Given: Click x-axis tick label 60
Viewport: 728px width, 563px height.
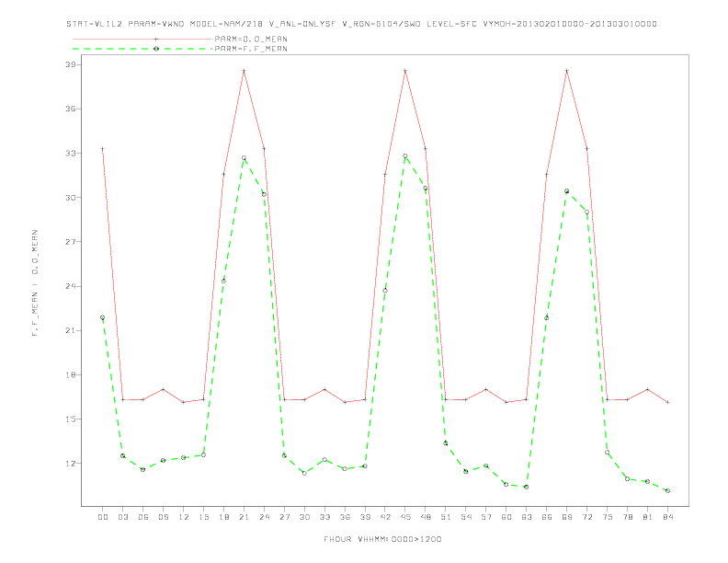Looking at the screenshot, I should (x=506, y=517).
